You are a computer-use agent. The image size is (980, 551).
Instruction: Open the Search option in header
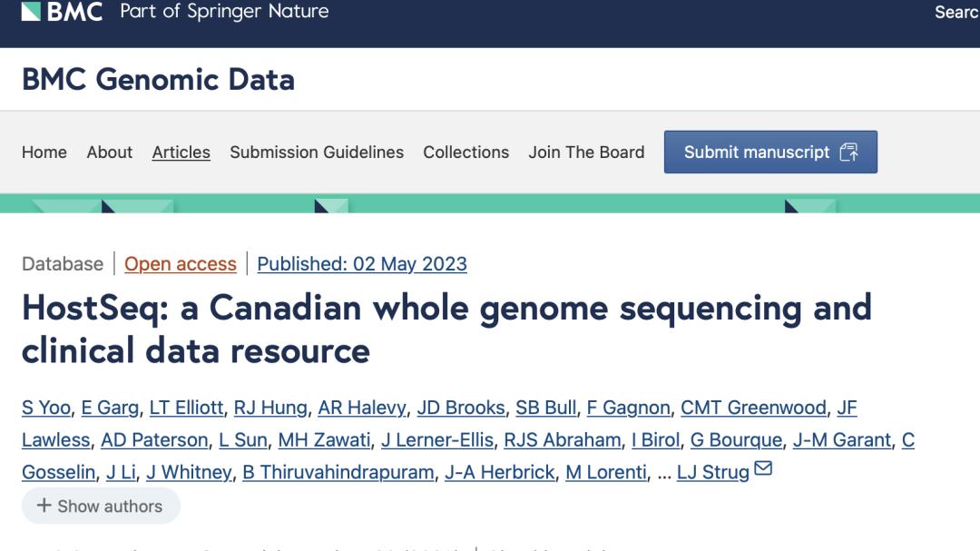click(x=956, y=13)
